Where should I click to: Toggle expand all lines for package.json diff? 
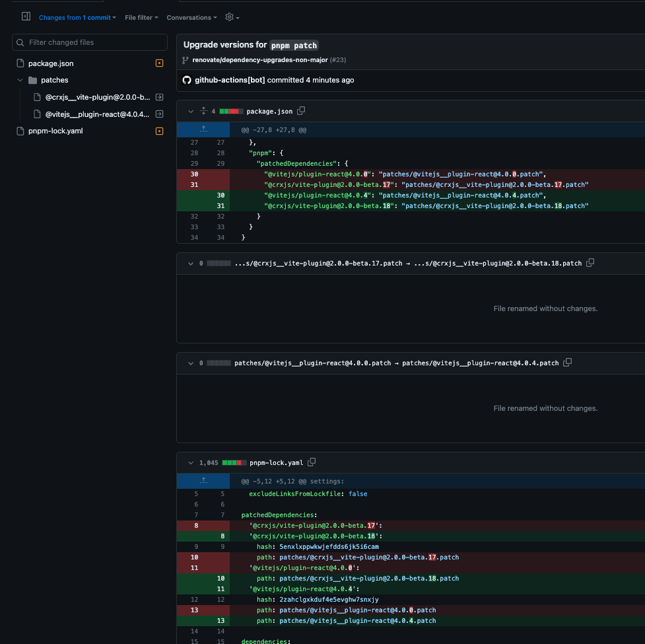[203, 111]
